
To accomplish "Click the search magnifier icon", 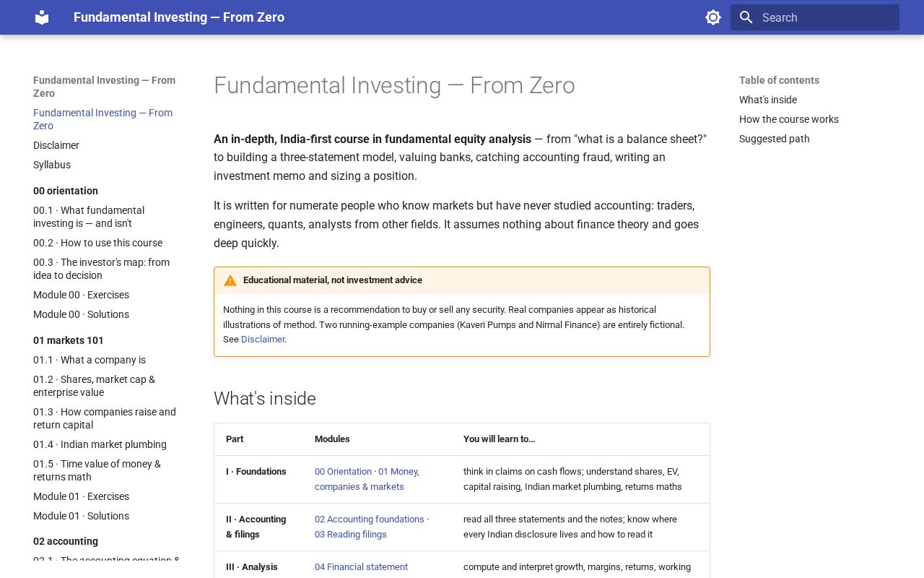I will click(x=746, y=17).
